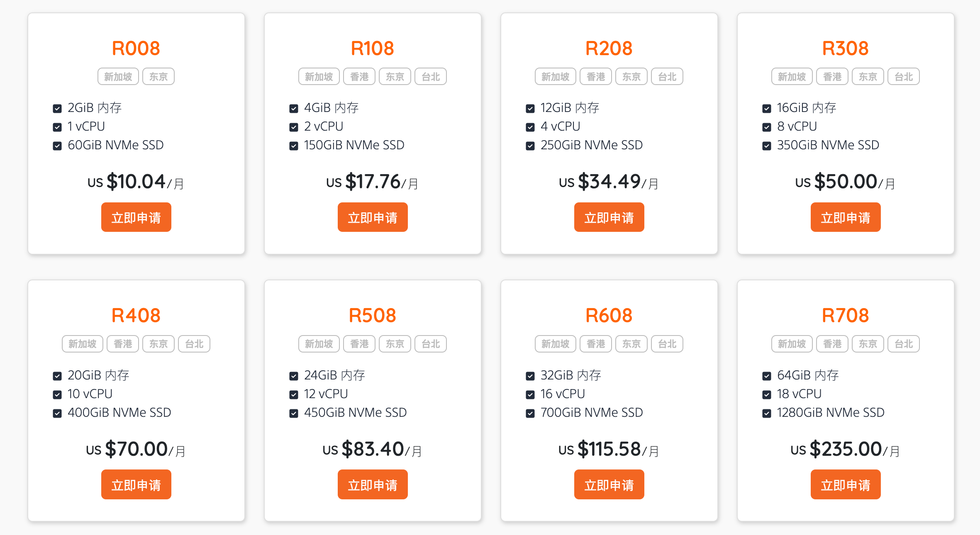The height and width of the screenshot is (535, 980).
Task: Click the 1280GiB NVMe SSD checkmark in R708
Action: tap(767, 413)
